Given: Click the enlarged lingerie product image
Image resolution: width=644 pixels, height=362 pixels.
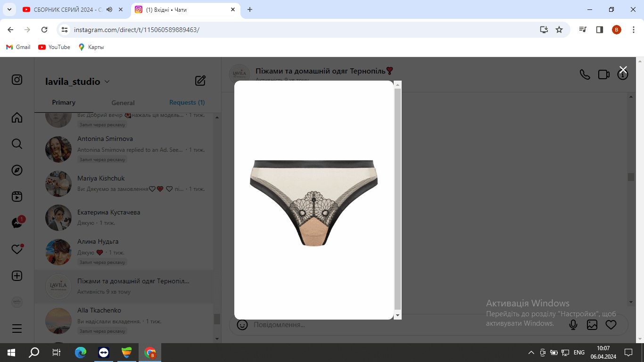Looking at the screenshot, I should 314,203.
